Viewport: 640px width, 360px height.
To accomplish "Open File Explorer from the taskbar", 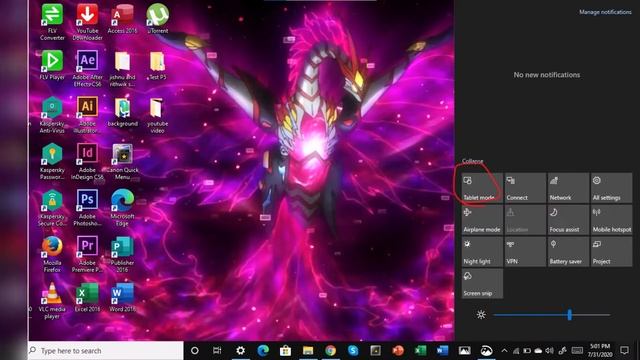I will pyautogui.click(x=308, y=350).
